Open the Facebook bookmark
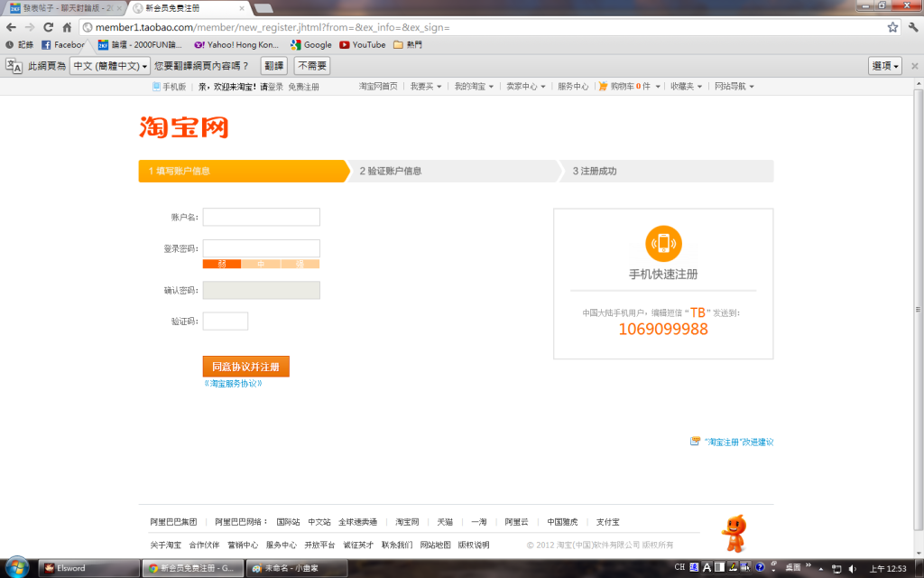924x578 pixels. click(x=63, y=45)
